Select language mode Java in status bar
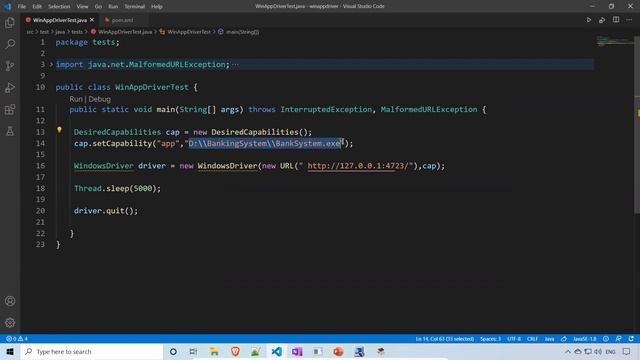640x360 pixels. click(549, 339)
